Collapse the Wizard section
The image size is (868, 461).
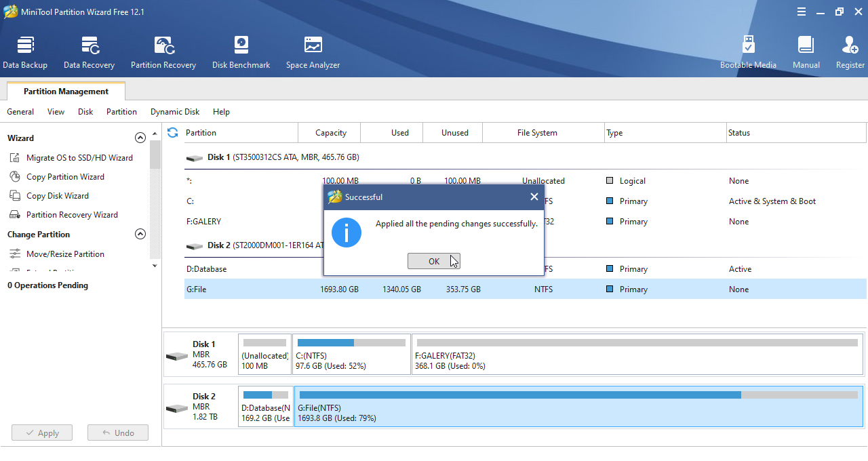(140, 138)
